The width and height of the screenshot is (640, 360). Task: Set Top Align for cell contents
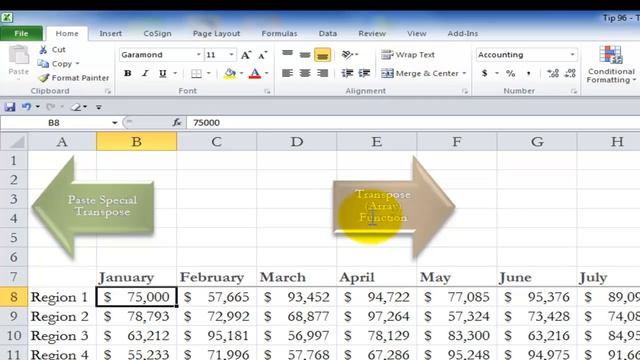pos(287,54)
